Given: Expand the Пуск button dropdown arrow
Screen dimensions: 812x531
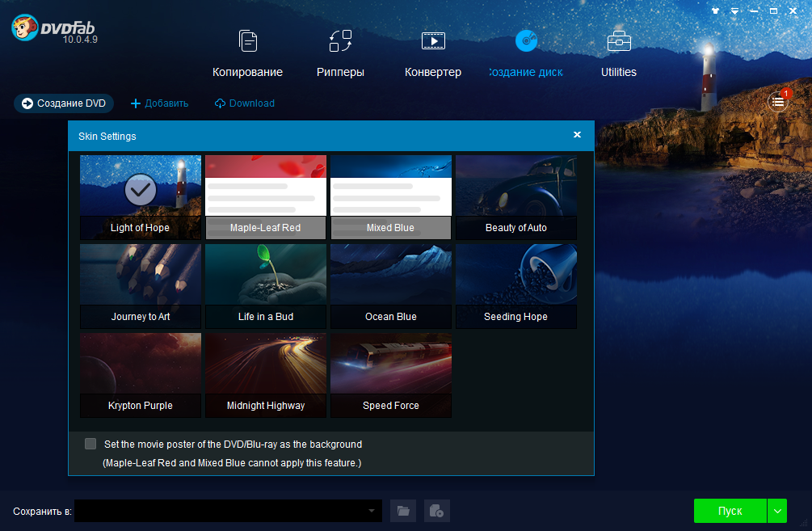Looking at the screenshot, I should pos(776,511).
